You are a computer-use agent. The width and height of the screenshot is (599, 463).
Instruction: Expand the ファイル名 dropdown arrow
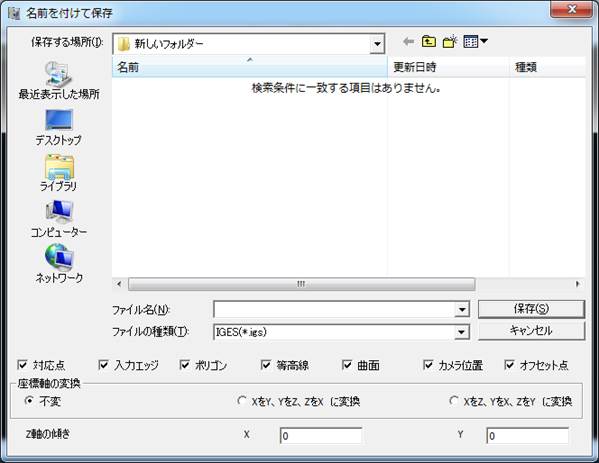point(462,309)
